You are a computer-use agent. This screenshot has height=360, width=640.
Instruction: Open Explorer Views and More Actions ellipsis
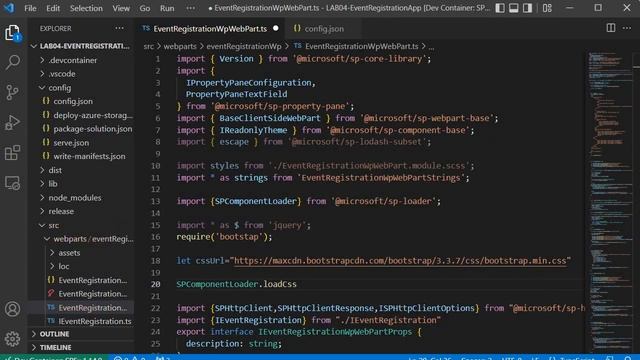(119, 28)
